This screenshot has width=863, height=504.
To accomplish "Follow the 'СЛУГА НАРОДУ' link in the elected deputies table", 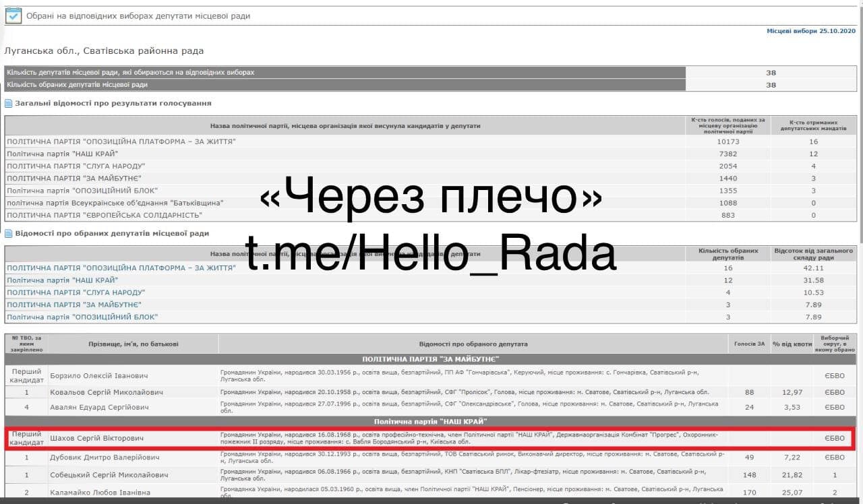I will click(76, 292).
